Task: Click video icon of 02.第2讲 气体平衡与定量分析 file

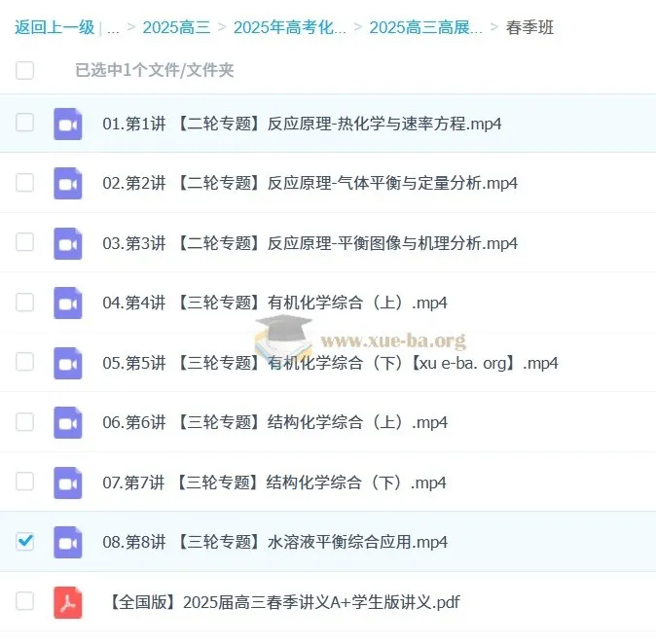Action: (68, 184)
